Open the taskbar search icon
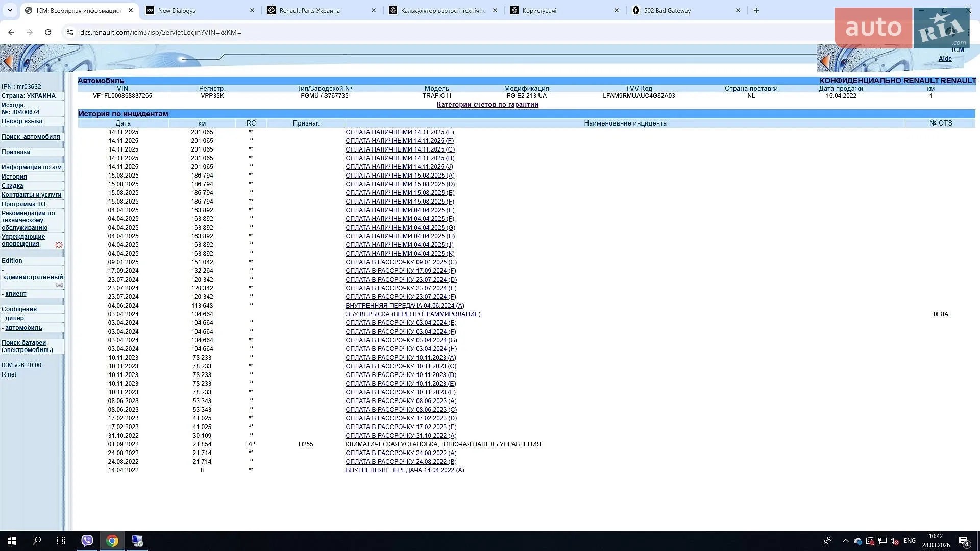 tap(37, 541)
